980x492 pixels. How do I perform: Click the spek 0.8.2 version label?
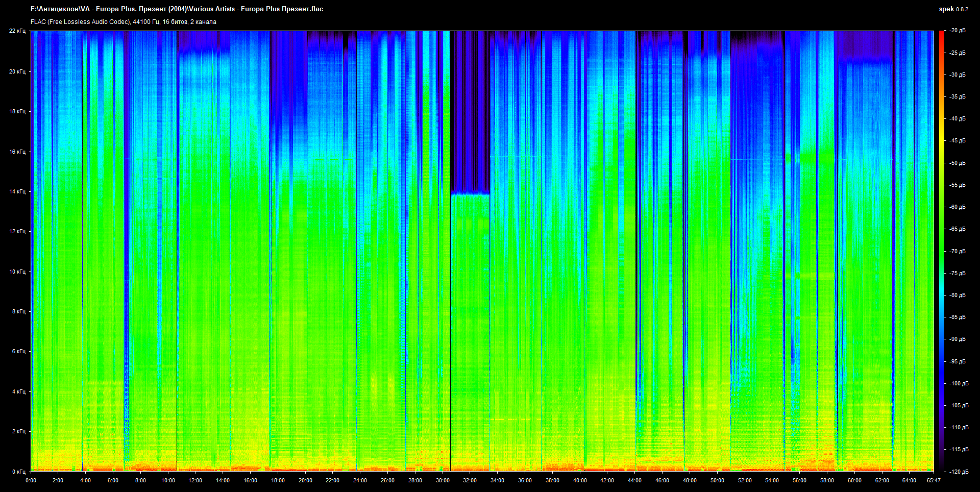pos(953,9)
